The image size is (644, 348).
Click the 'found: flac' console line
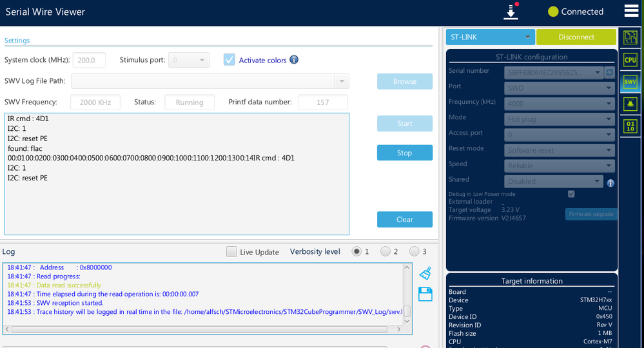24,148
